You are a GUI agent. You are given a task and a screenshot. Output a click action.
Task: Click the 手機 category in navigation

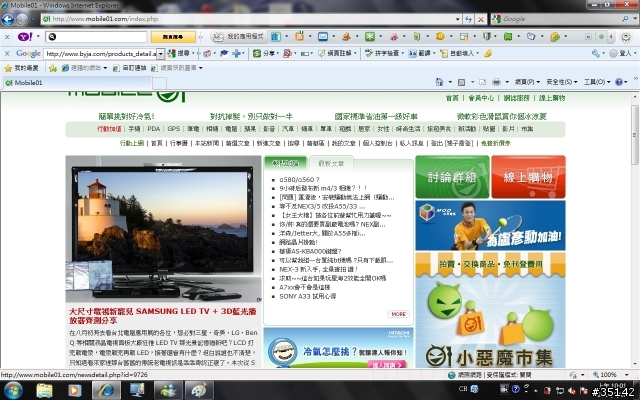[x=134, y=129]
